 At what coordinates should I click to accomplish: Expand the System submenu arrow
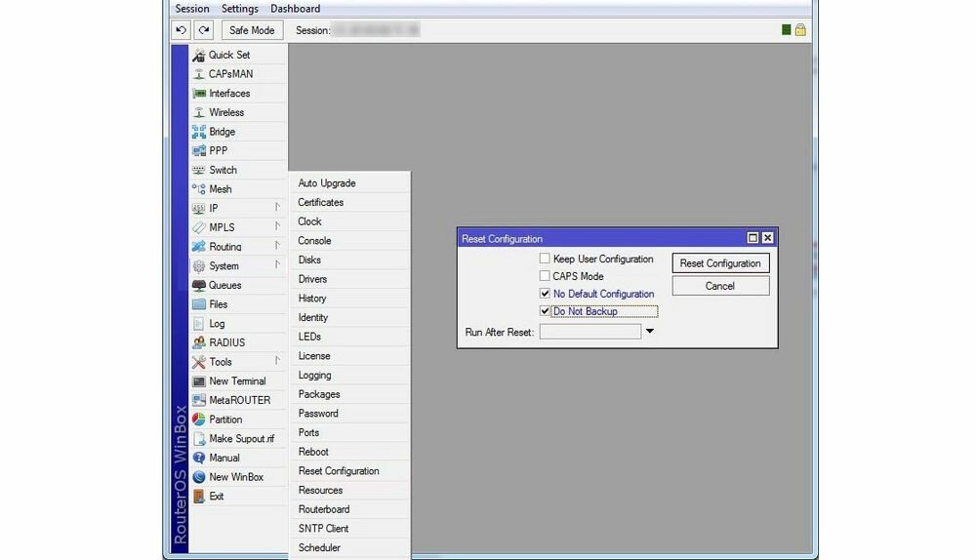(x=277, y=265)
